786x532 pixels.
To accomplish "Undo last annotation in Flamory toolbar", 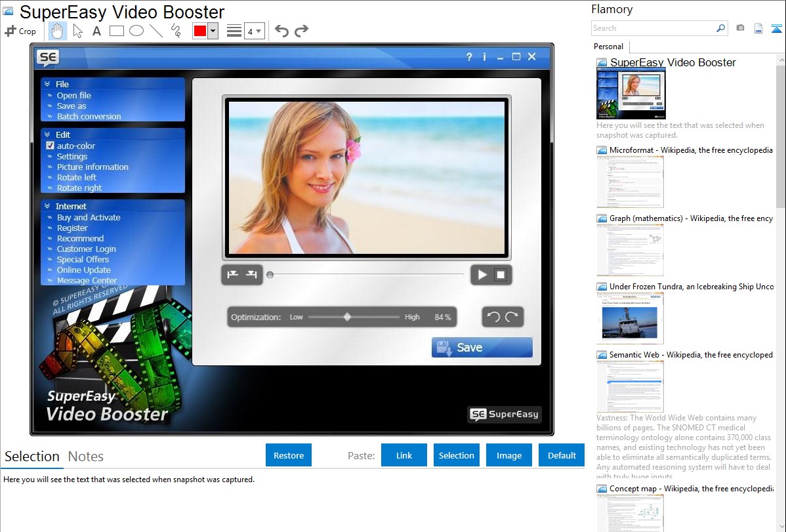I will coord(281,31).
